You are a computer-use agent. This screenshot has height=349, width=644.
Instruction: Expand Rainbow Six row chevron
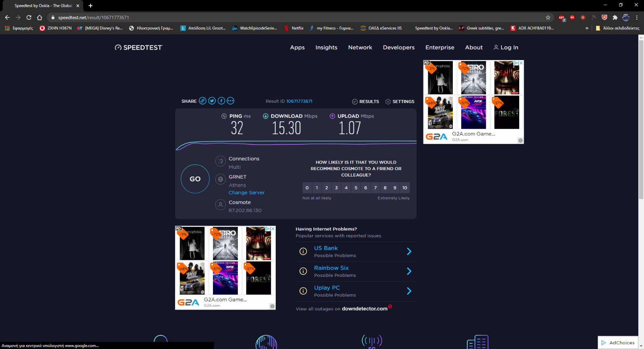[x=409, y=271]
